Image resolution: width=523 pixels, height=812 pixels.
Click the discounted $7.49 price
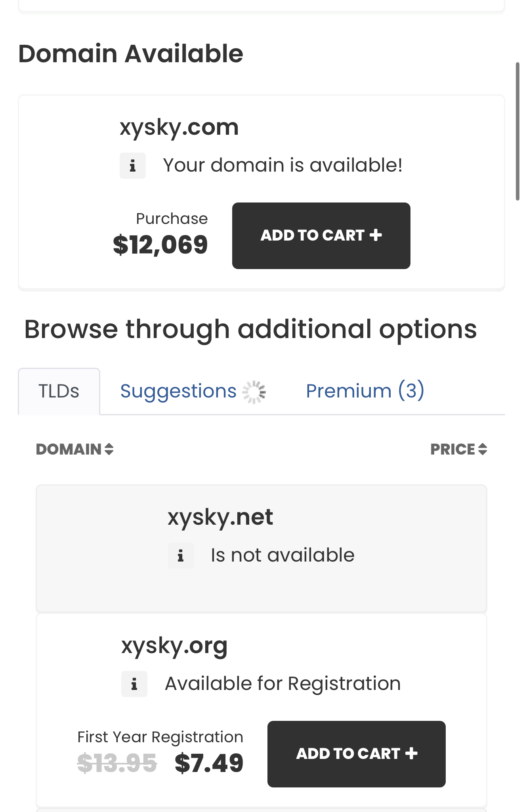[x=209, y=763]
